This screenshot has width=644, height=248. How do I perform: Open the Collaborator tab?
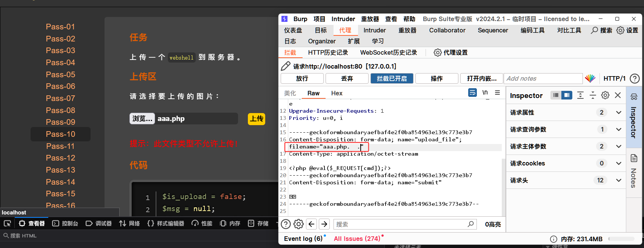point(447,30)
